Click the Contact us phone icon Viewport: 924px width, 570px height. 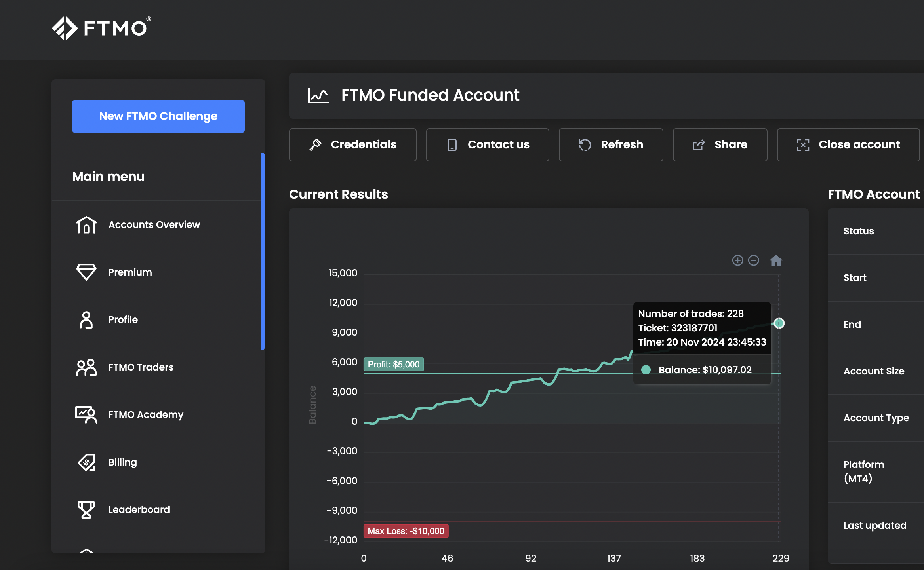(x=452, y=145)
